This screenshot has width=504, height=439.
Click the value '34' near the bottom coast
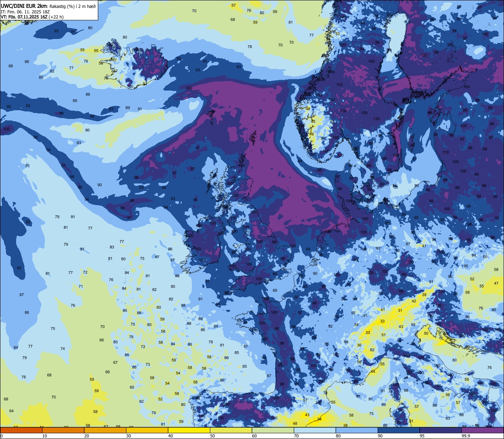[x=319, y=419]
